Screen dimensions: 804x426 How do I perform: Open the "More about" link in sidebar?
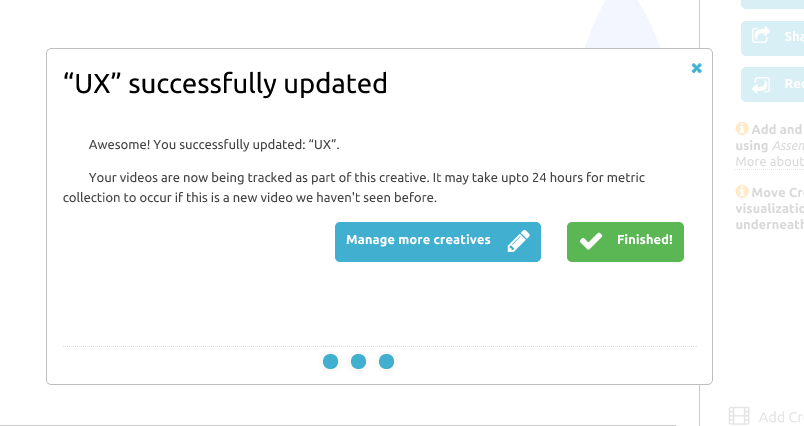pyautogui.click(x=769, y=162)
